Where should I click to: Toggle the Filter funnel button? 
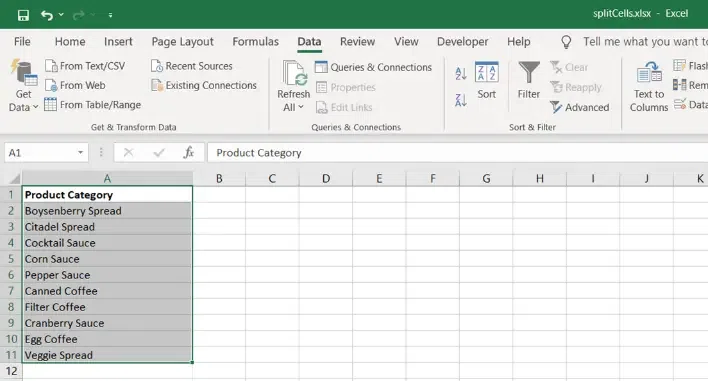coord(529,80)
